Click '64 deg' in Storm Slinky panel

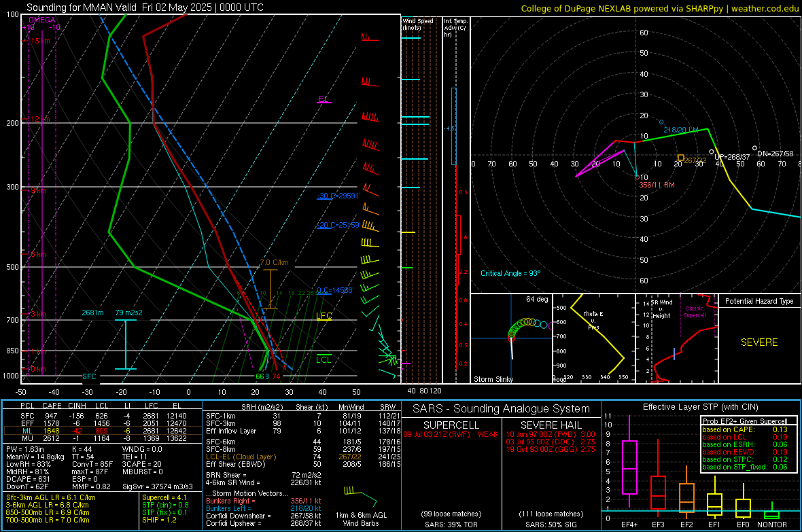(537, 299)
